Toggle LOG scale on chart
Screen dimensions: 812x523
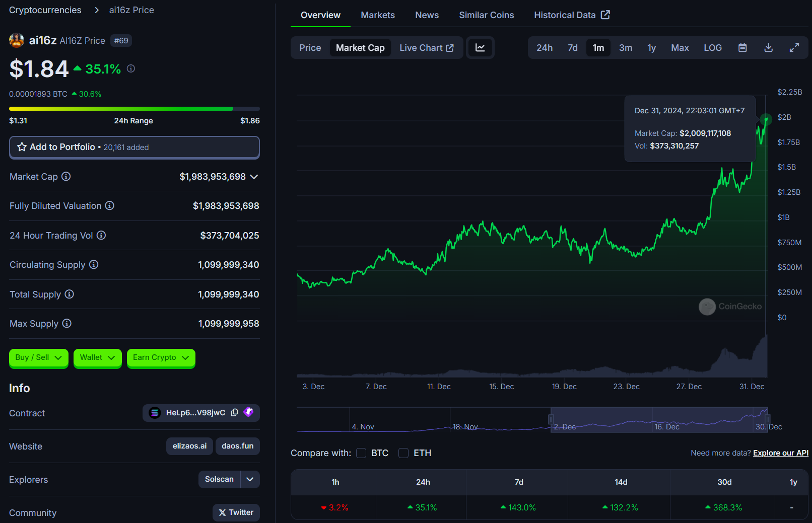(x=713, y=48)
